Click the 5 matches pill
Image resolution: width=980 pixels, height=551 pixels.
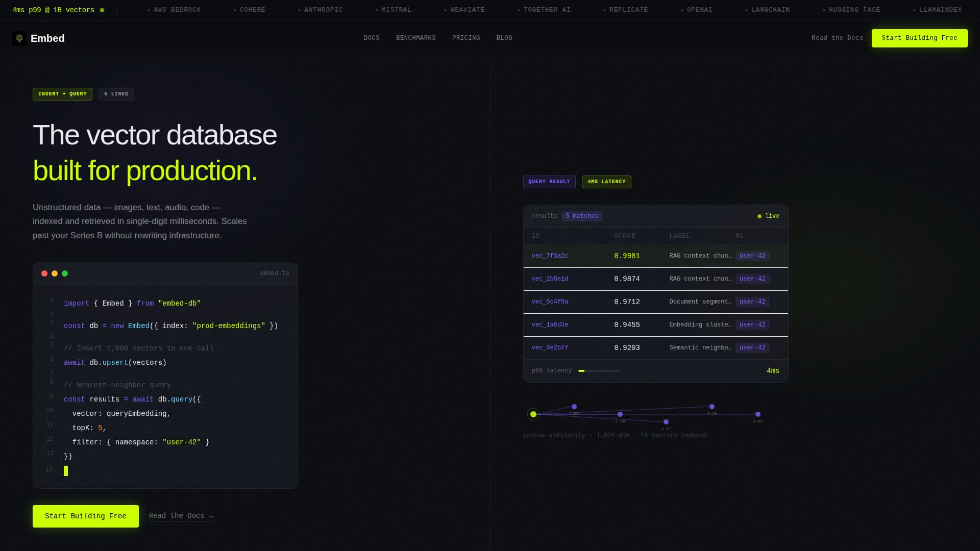(x=582, y=216)
